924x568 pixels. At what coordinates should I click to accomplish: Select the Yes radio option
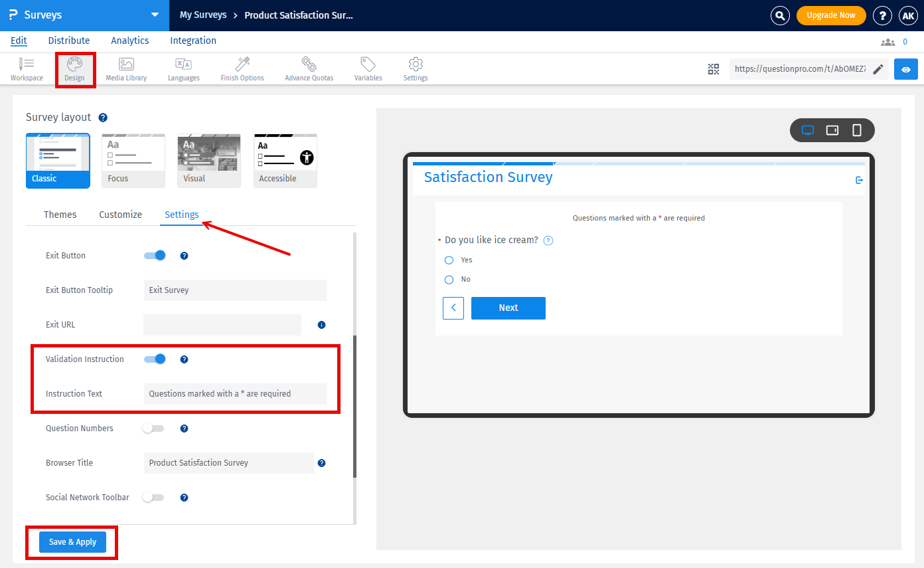pyautogui.click(x=449, y=260)
